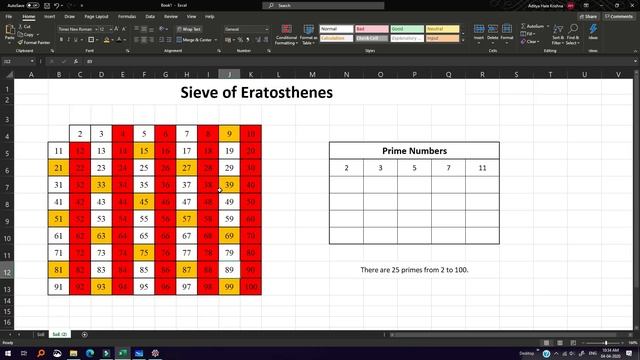This screenshot has height=360, width=640.
Task: Apply the yellow Fill Color
Action: coord(107,40)
